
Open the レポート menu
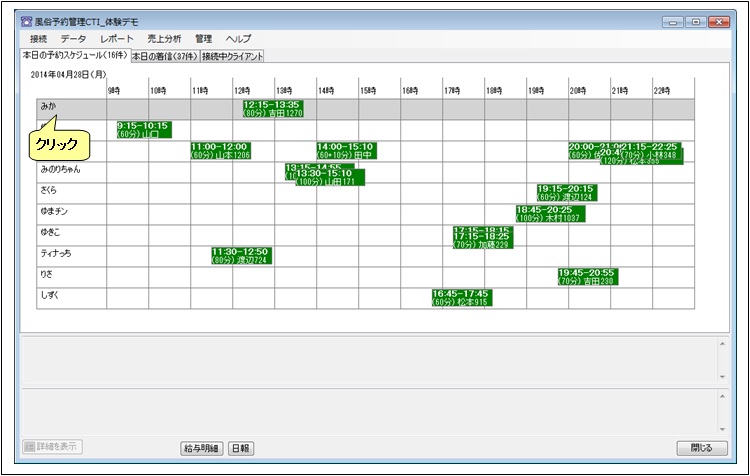click(x=116, y=38)
